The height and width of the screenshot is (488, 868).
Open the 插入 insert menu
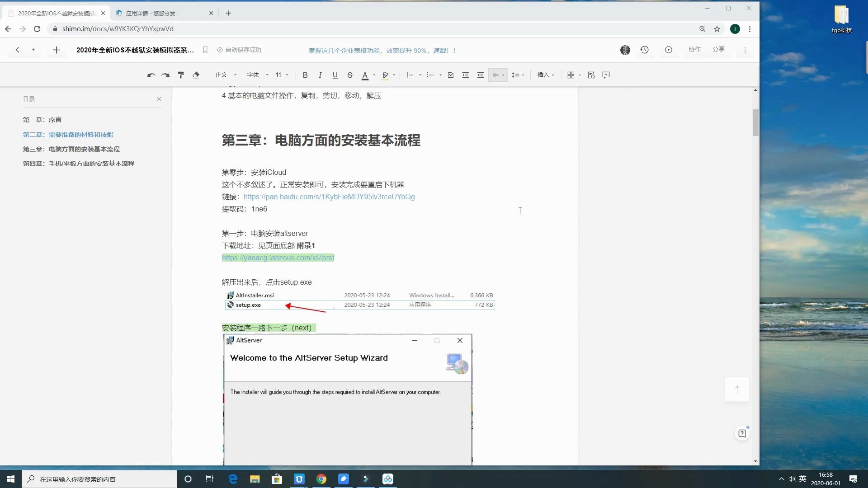[546, 75]
